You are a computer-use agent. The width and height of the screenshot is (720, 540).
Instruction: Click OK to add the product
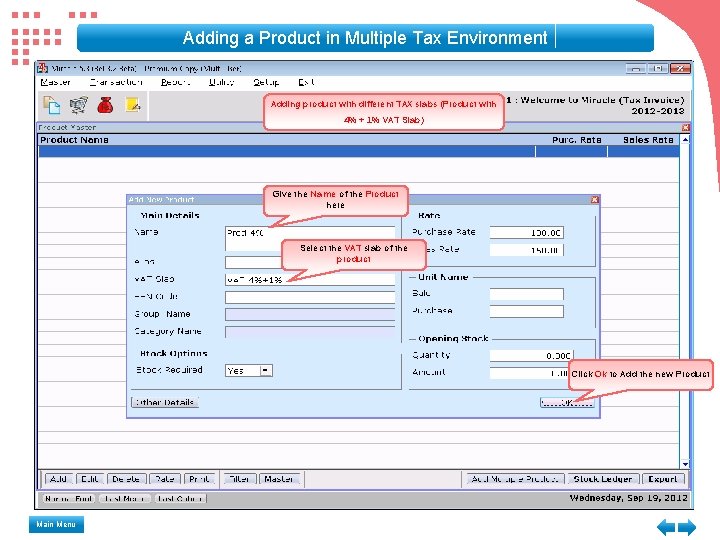pos(567,403)
